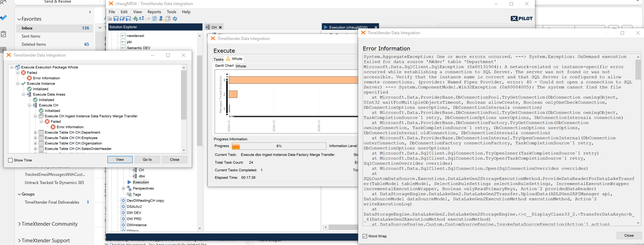644x245 pixels.
Task: Open the Reports menu
Action: point(154,12)
